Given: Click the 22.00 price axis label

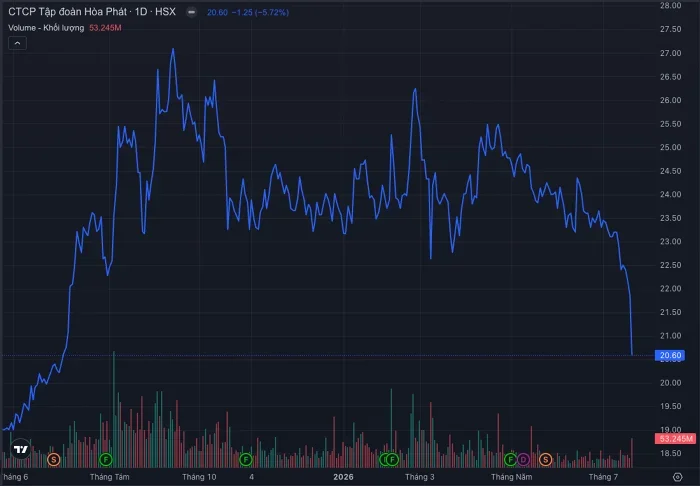Looking at the screenshot, I should coord(671,288).
